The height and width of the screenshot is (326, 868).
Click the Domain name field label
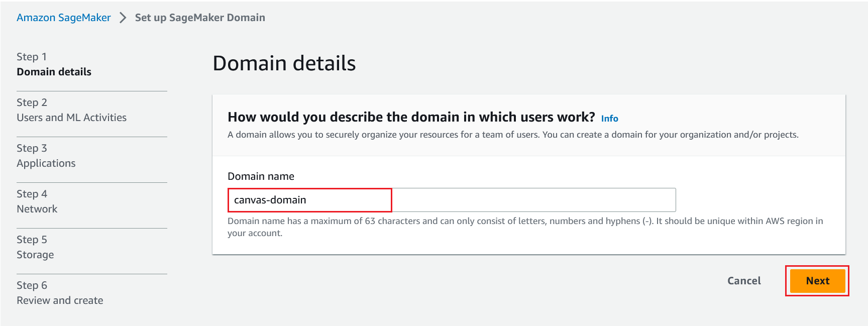pyautogui.click(x=261, y=176)
